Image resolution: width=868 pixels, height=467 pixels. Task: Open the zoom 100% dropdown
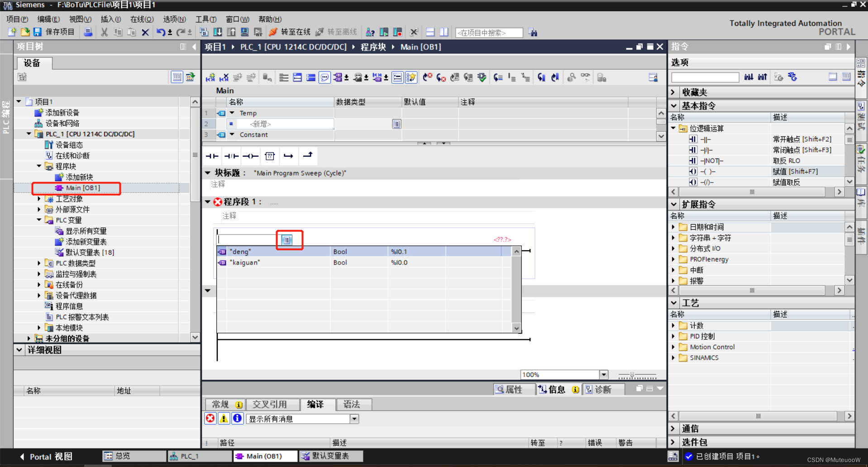tap(604, 375)
